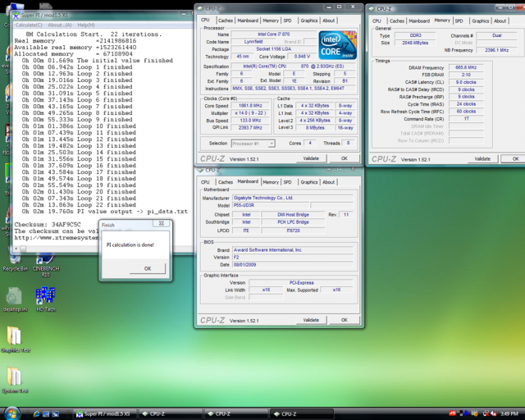Click Validate in the CPU tab window

(x=311, y=158)
